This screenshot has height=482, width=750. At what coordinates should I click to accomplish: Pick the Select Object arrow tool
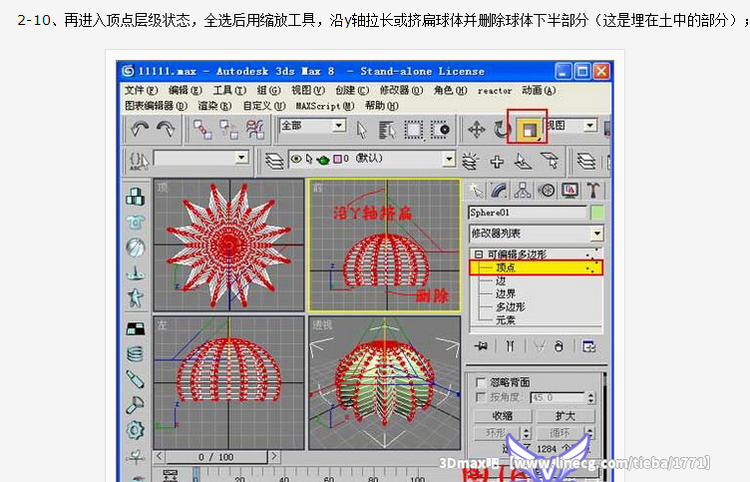click(362, 130)
